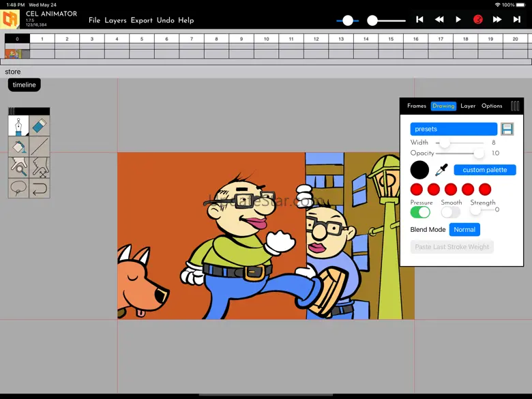Click the red record loop button
This screenshot has height=399, width=532.
click(478, 20)
